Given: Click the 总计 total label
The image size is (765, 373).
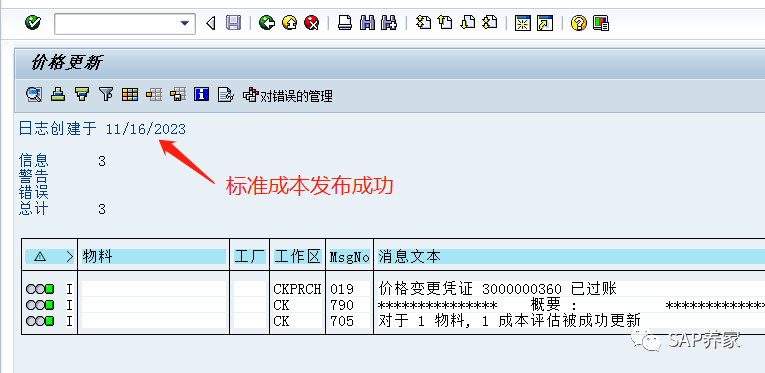Looking at the screenshot, I should [x=34, y=209].
